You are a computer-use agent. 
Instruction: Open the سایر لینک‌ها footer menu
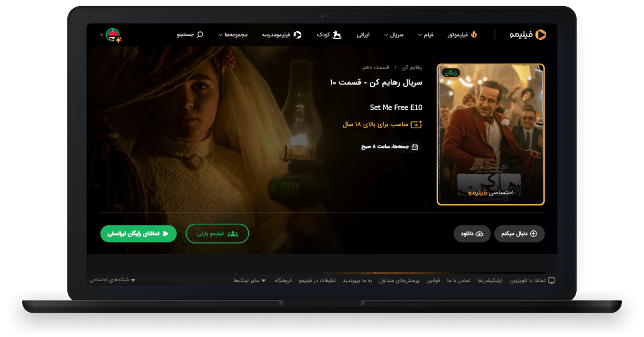[249, 281]
